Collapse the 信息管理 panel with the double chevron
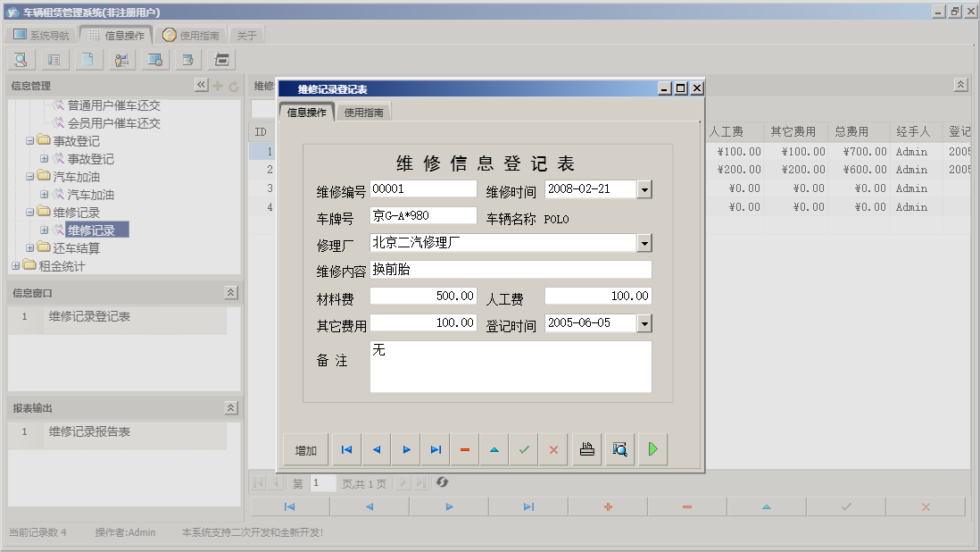The height and width of the screenshot is (552, 980). point(201,85)
